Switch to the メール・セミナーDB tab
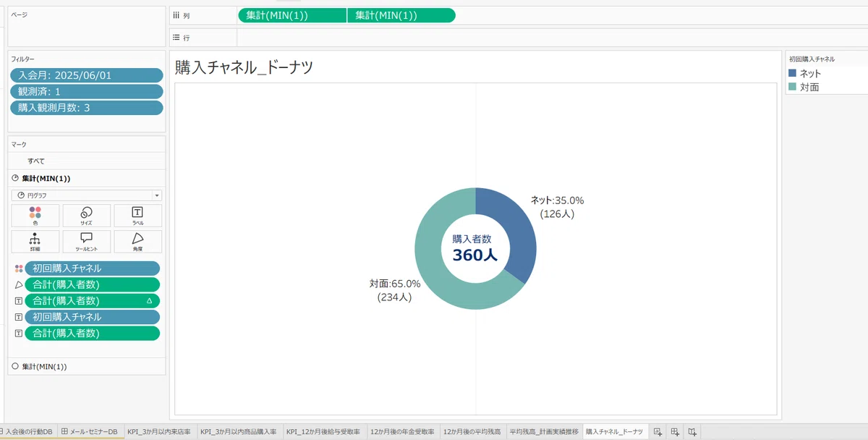This screenshot has width=868, height=440. (x=90, y=431)
